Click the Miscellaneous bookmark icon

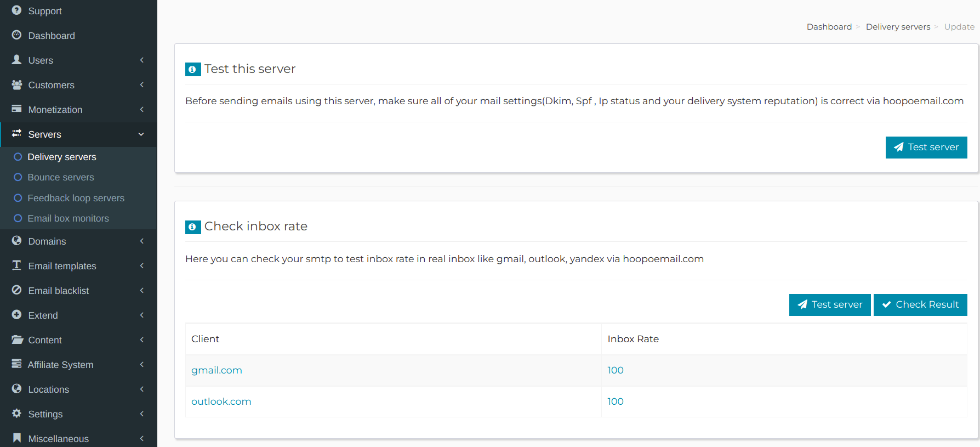16,438
